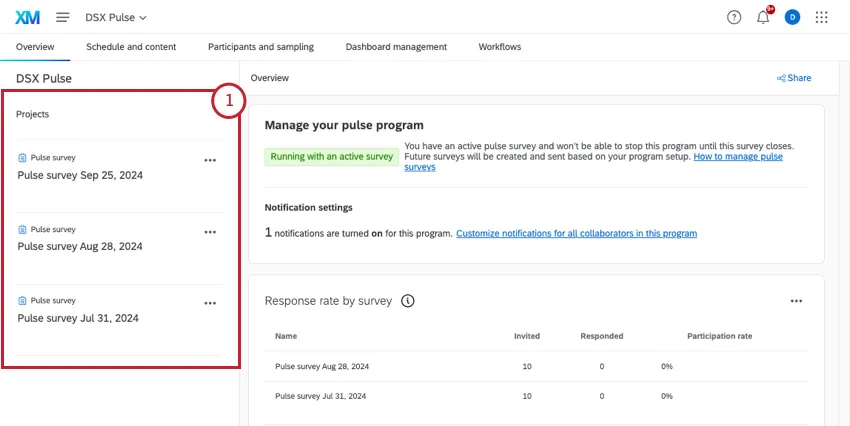Open options for Pulse survey Sep 25, 2024
The height and width of the screenshot is (426, 850).
click(x=210, y=160)
